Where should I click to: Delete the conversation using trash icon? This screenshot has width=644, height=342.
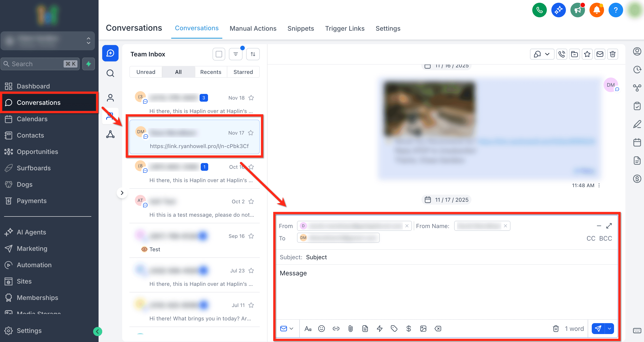[612, 54]
